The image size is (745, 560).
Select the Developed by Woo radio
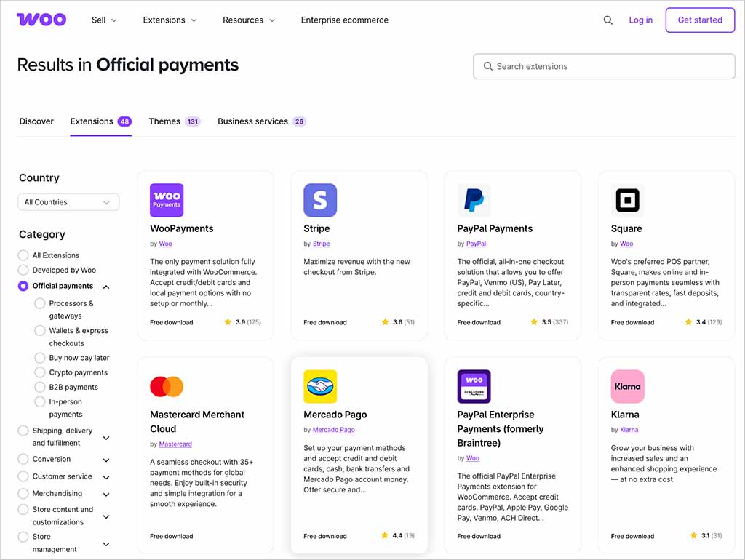(x=23, y=270)
